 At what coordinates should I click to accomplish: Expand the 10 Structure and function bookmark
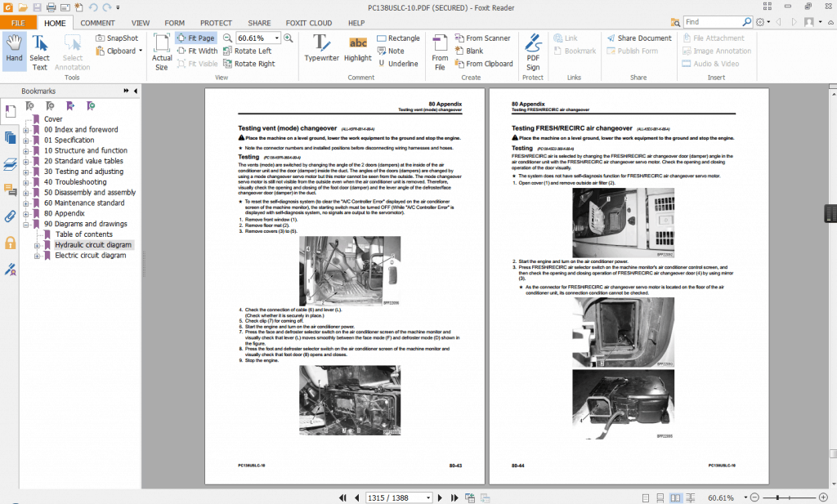click(x=25, y=150)
